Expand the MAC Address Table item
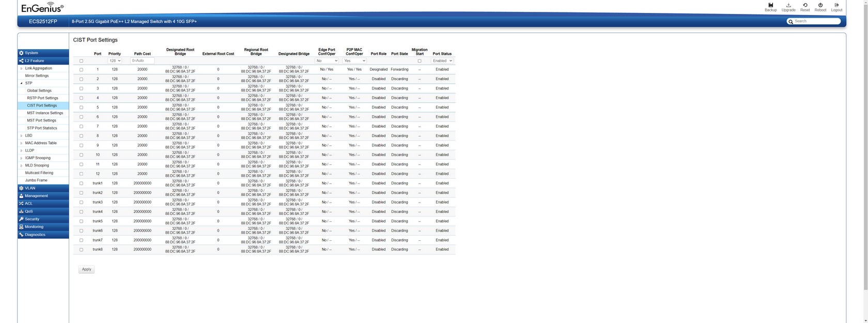 click(21, 143)
